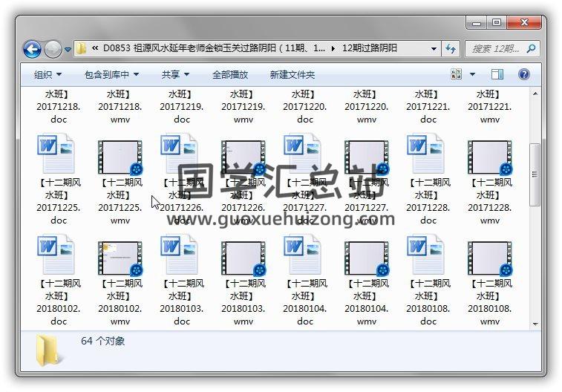The width and height of the screenshot is (562, 392).
Task: Select video file icon 20171225.wmv
Action: point(120,157)
